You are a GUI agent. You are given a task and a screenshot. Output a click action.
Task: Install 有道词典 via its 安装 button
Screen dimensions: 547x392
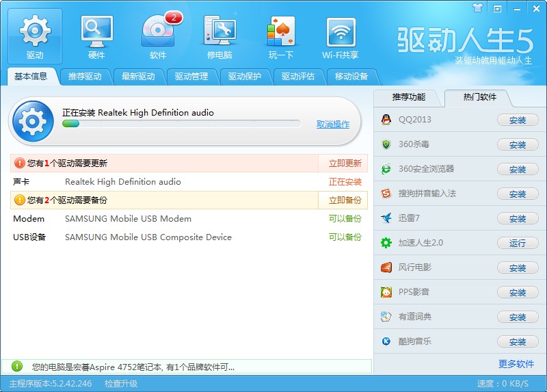point(518,317)
